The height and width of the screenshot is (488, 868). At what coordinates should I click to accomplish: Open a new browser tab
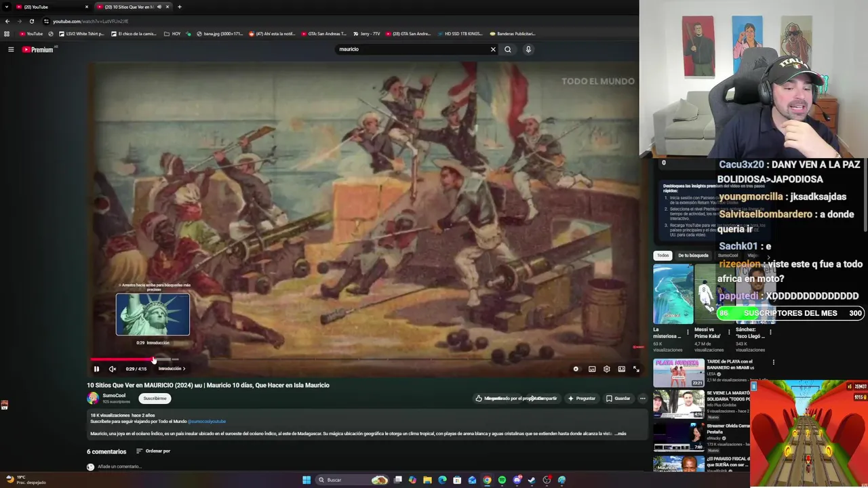(x=179, y=7)
